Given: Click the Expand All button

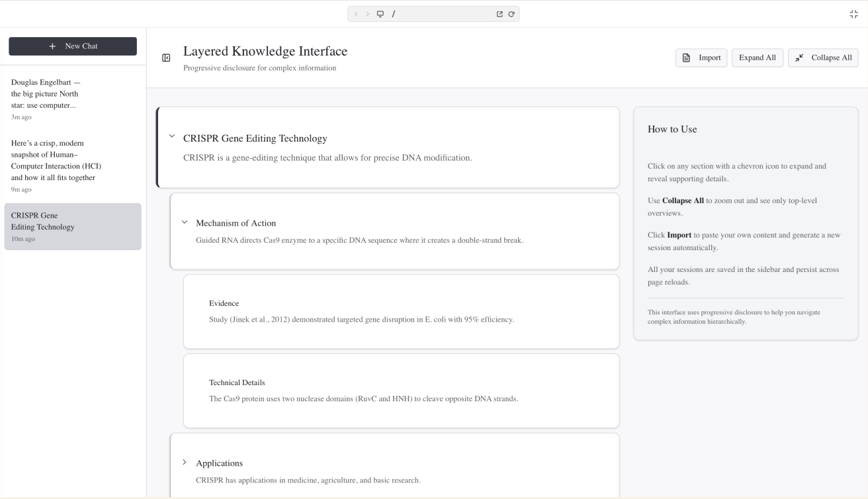Looking at the screenshot, I should pos(757,58).
